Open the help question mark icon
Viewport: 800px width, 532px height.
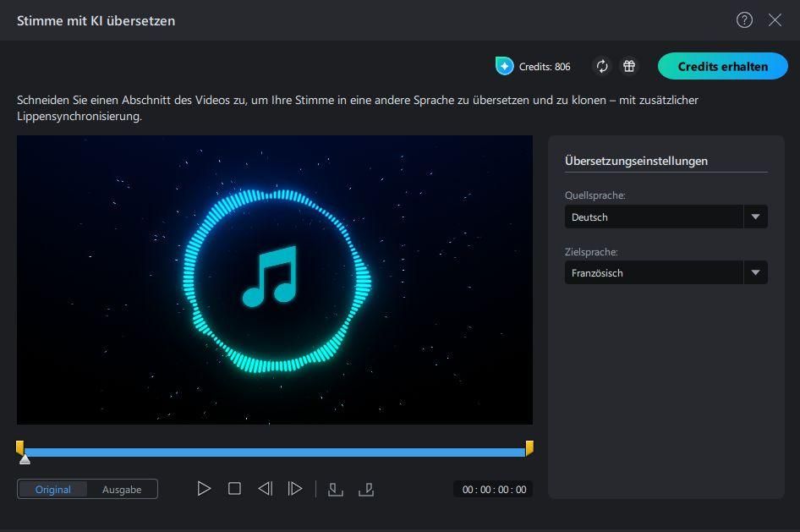click(x=744, y=20)
